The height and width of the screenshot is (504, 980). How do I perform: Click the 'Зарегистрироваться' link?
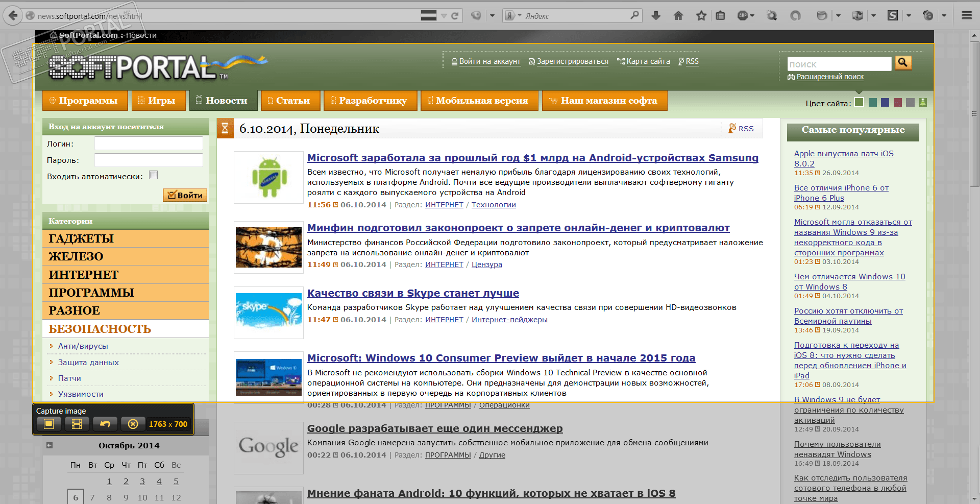573,61
